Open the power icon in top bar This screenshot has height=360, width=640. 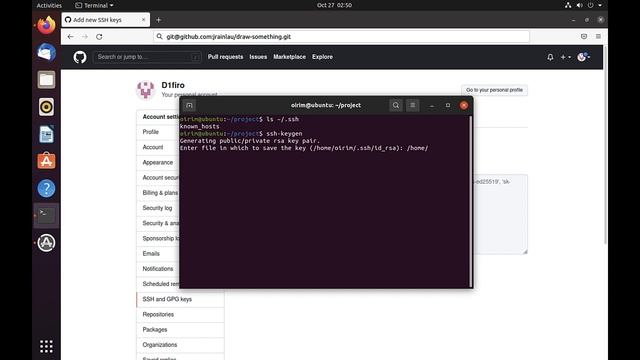tap(590, 5)
